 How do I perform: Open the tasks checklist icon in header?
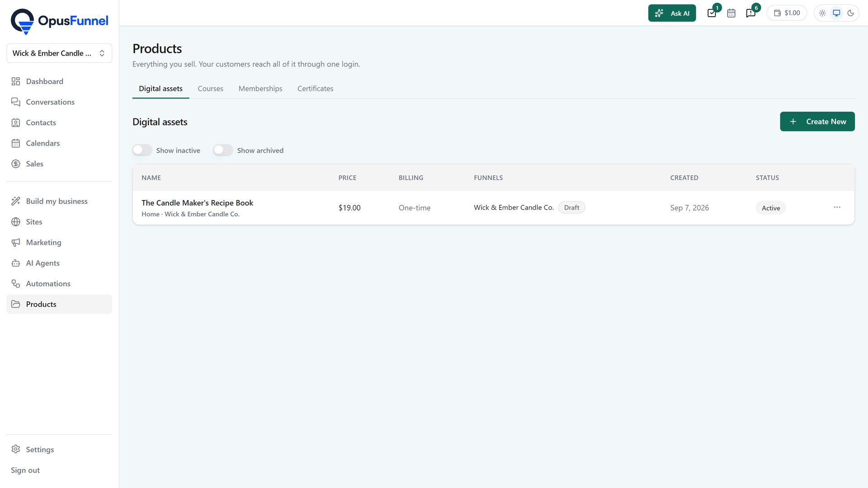pos(712,13)
